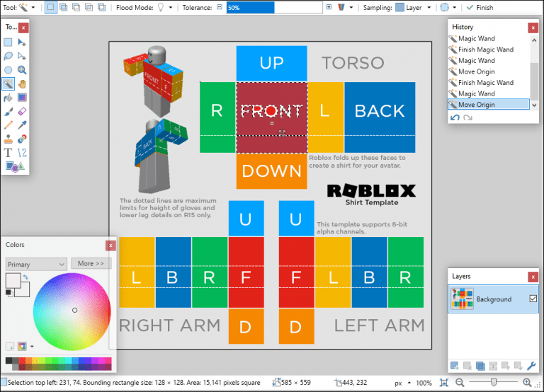Click the status bar zoom slider
This screenshot has height=392, width=544.
[493, 383]
